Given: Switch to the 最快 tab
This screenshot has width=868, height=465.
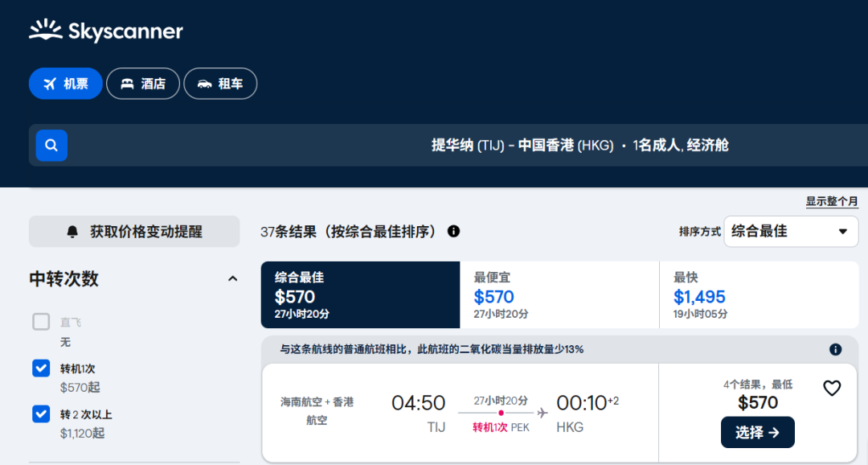Looking at the screenshot, I should pyautogui.click(x=758, y=295).
